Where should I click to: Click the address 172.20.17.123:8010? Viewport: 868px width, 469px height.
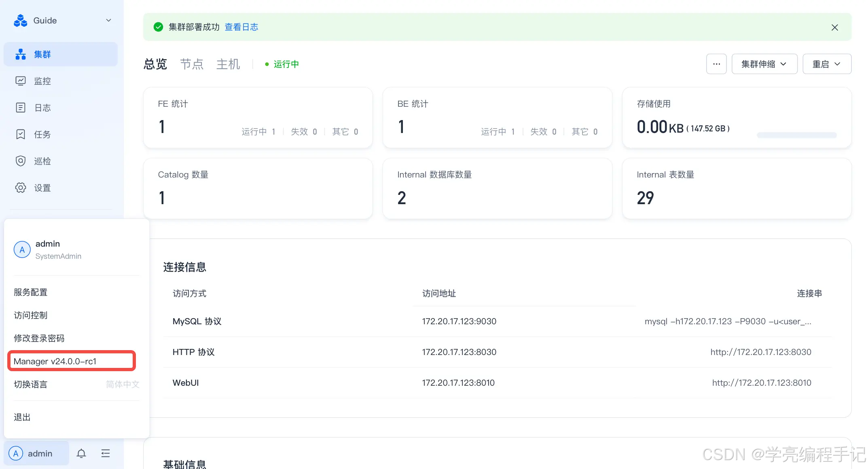coord(458,383)
